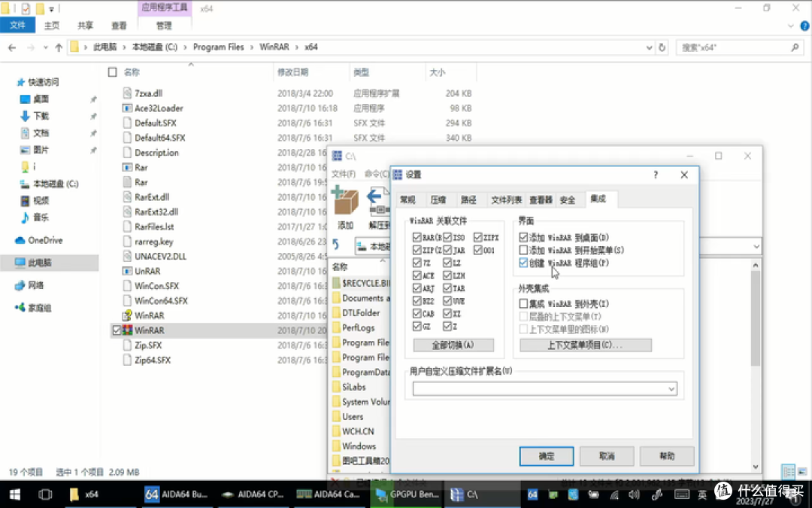The height and width of the screenshot is (508, 812).
Task: Open Task View on the taskbar
Action: (46, 494)
